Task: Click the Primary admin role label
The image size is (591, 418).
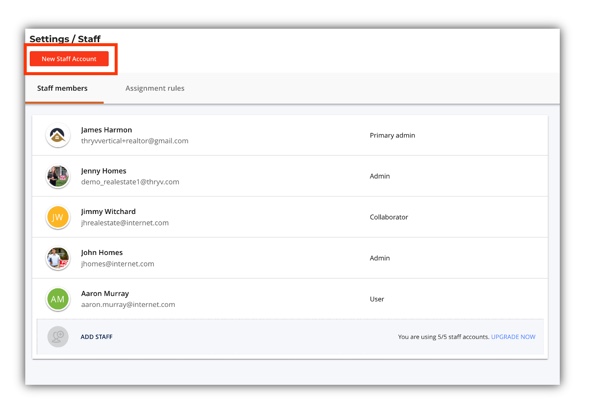Action: [392, 135]
